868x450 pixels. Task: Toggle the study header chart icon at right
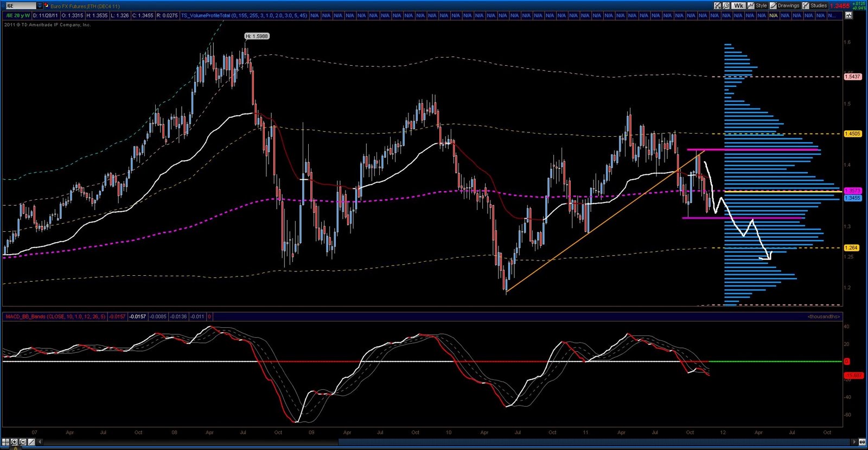pos(848,15)
